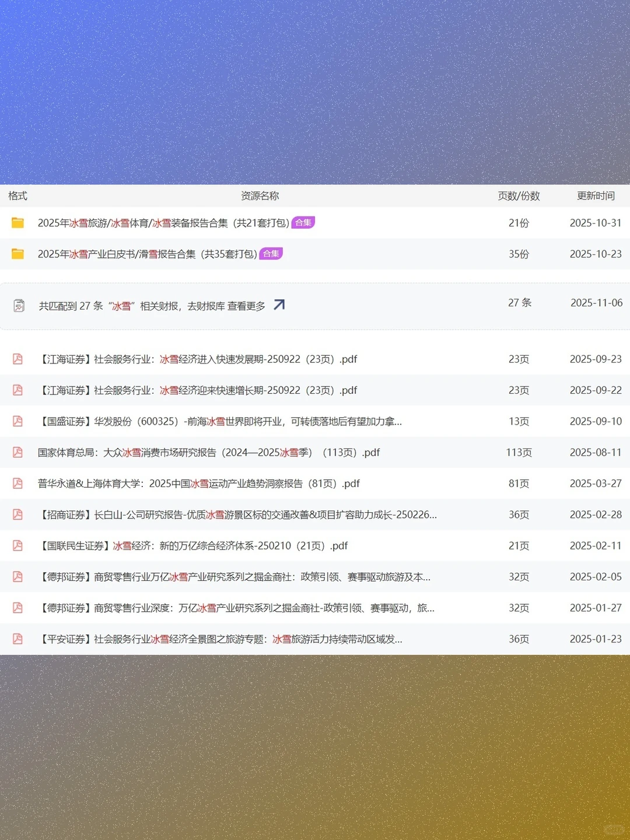Open 招商证券 长白山 公司研究报告
This screenshot has width=630, height=840.
pos(237,514)
